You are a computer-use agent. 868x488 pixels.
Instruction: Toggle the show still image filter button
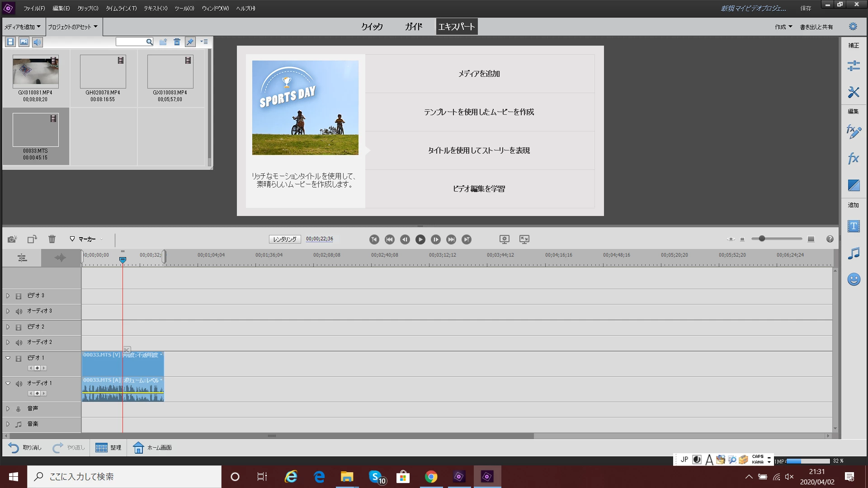24,42
